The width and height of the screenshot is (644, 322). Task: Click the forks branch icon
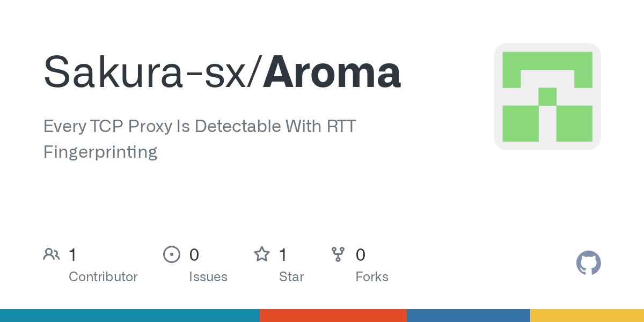(338, 254)
